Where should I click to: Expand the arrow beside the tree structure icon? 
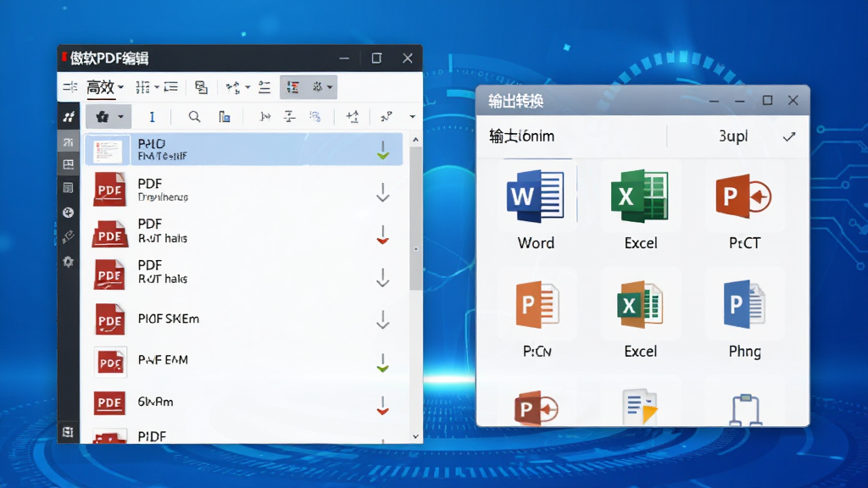248,87
